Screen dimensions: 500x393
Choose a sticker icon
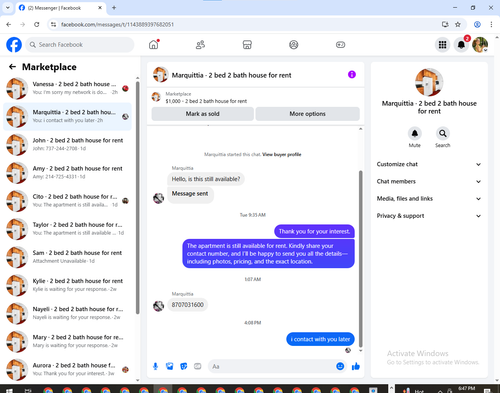click(184, 367)
